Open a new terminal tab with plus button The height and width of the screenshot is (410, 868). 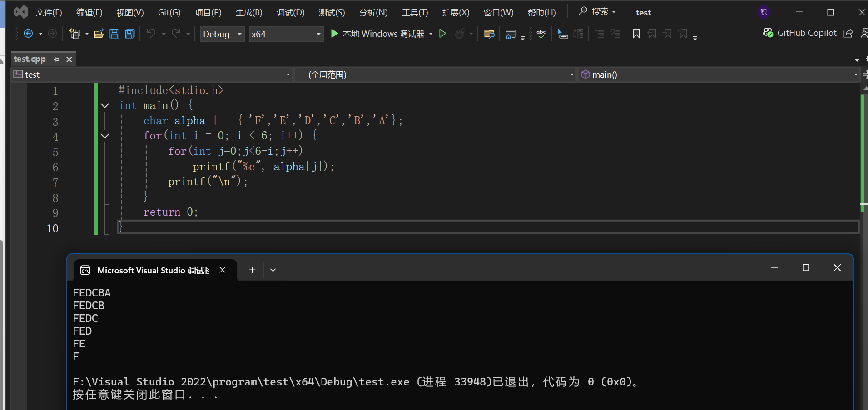(252, 270)
